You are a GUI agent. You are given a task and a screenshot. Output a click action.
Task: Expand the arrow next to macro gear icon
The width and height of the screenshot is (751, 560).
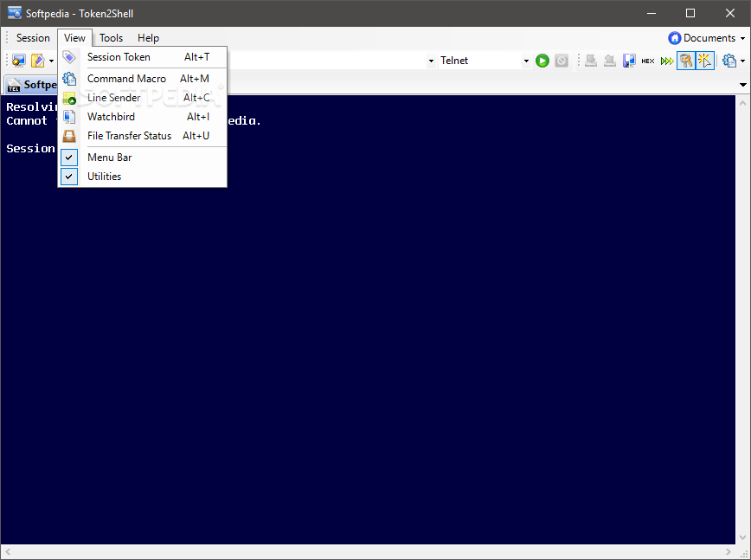[743, 61]
